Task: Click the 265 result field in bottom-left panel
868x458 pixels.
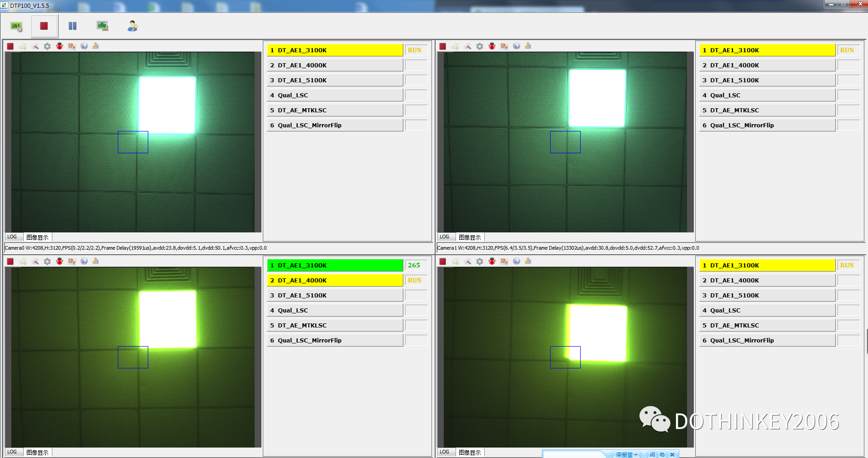Action: 416,266
